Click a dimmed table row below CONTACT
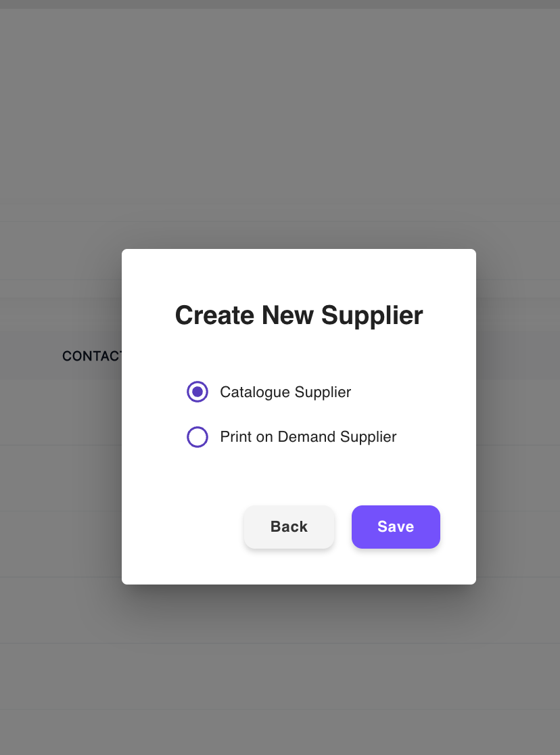560x755 pixels. (x=60, y=412)
